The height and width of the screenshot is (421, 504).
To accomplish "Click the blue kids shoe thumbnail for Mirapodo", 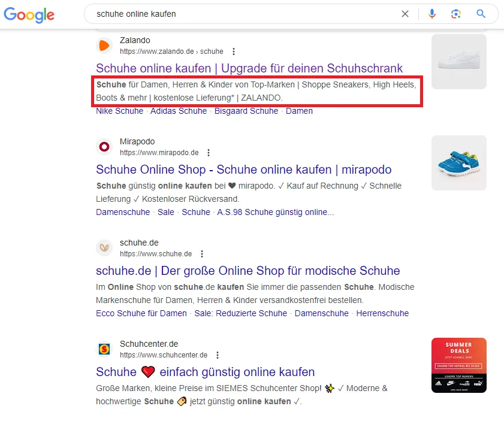I will click(x=459, y=163).
